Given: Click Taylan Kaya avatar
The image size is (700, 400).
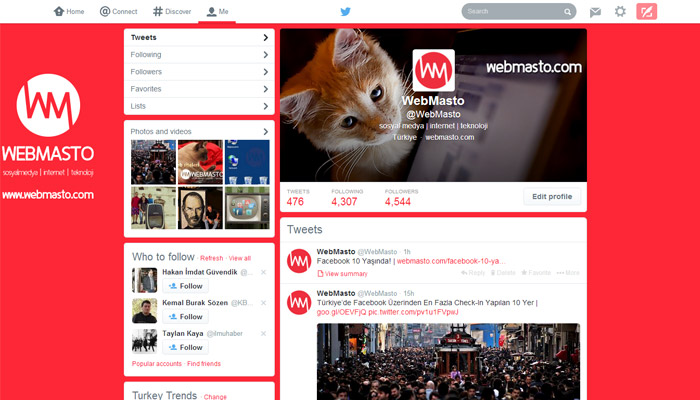Looking at the screenshot, I should coord(145,342).
